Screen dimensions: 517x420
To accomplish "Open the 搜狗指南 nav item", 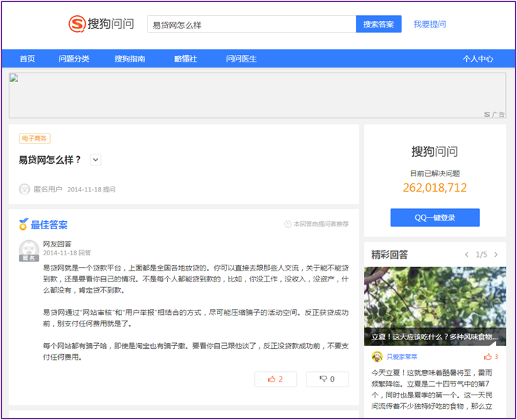I will (x=129, y=59).
